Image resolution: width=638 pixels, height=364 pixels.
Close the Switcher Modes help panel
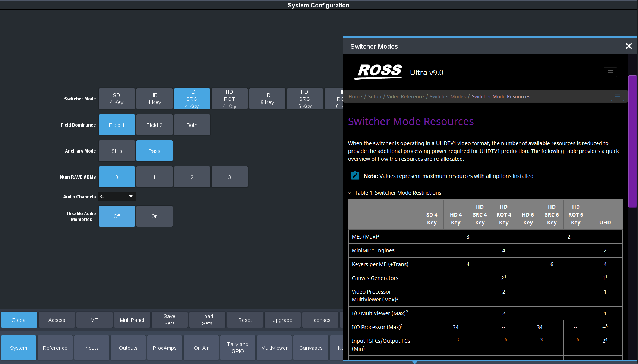coord(629,46)
